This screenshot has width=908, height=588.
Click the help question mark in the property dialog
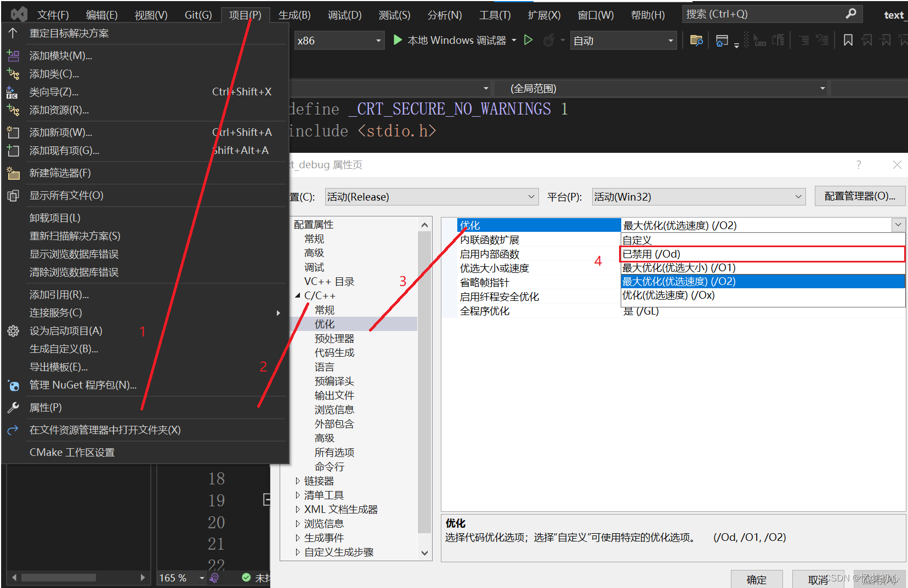(859, 164)
